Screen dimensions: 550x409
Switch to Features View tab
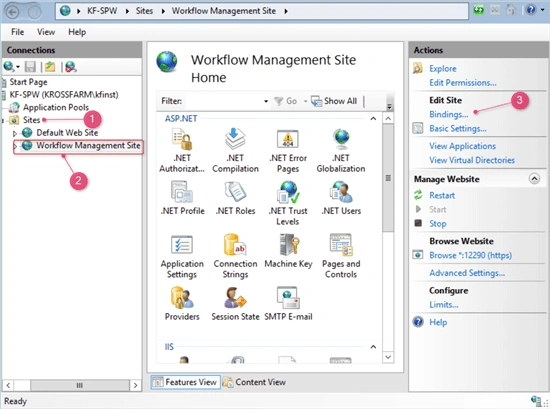coord(186,382)
